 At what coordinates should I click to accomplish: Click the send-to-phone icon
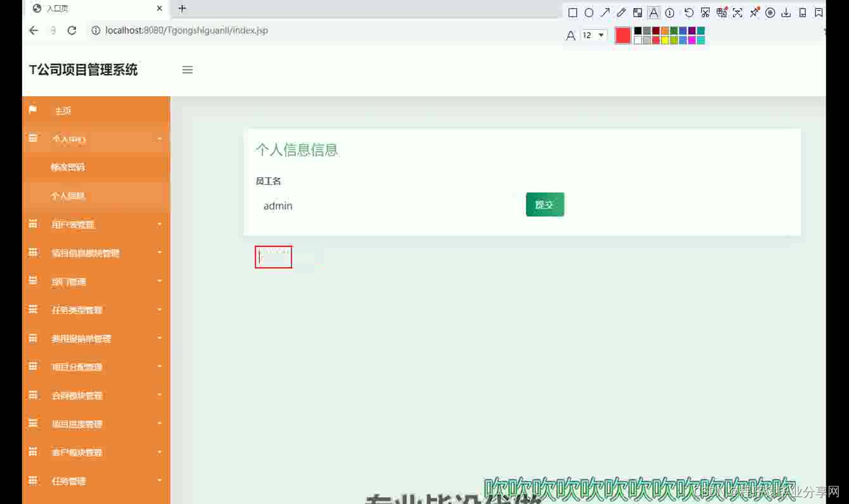point(803,13)
